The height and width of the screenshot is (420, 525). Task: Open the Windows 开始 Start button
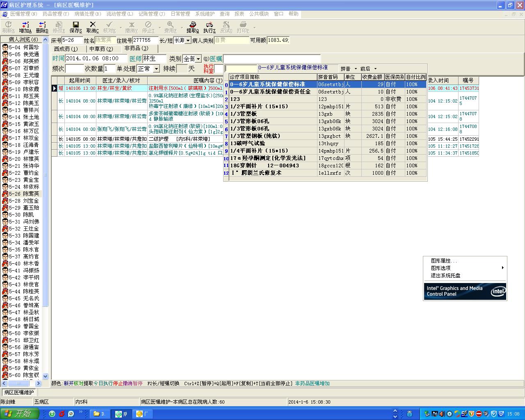pos(20,413)
